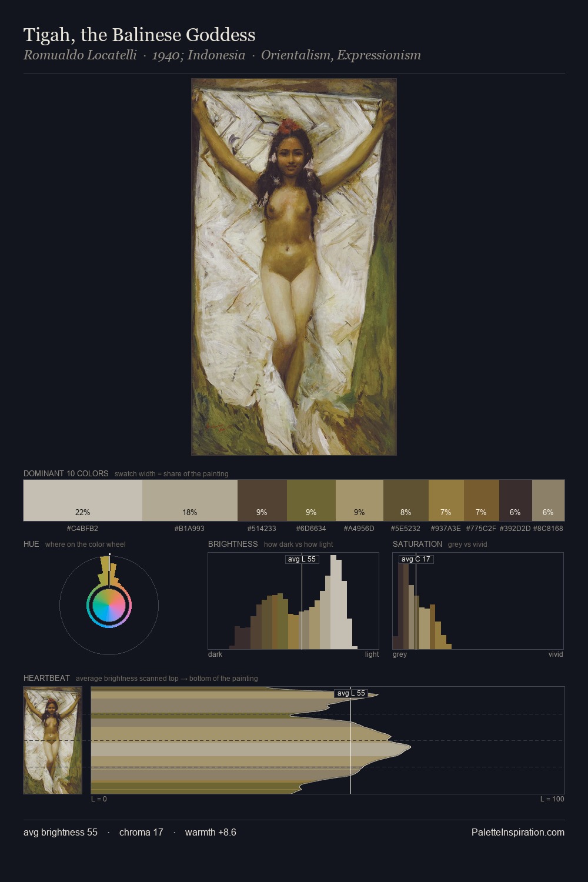Click the brightness axis label light
The height and width of the screenshot is (882, 588).
(372, 654)
